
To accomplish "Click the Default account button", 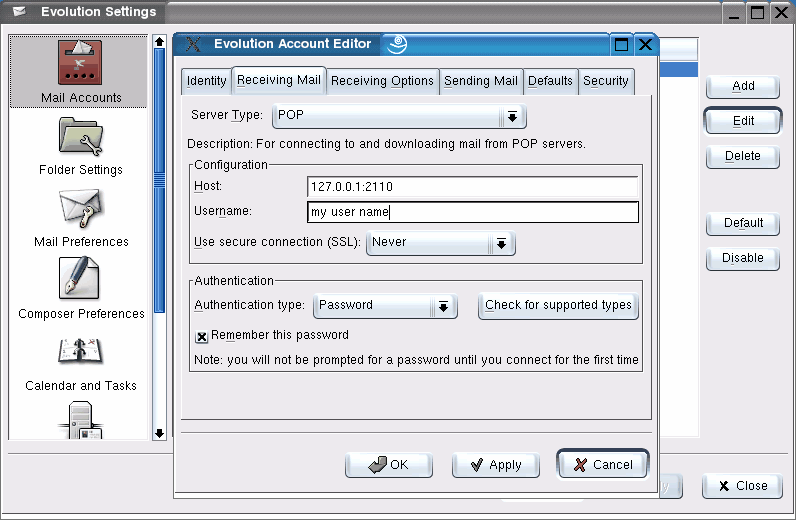I will 743,223.
